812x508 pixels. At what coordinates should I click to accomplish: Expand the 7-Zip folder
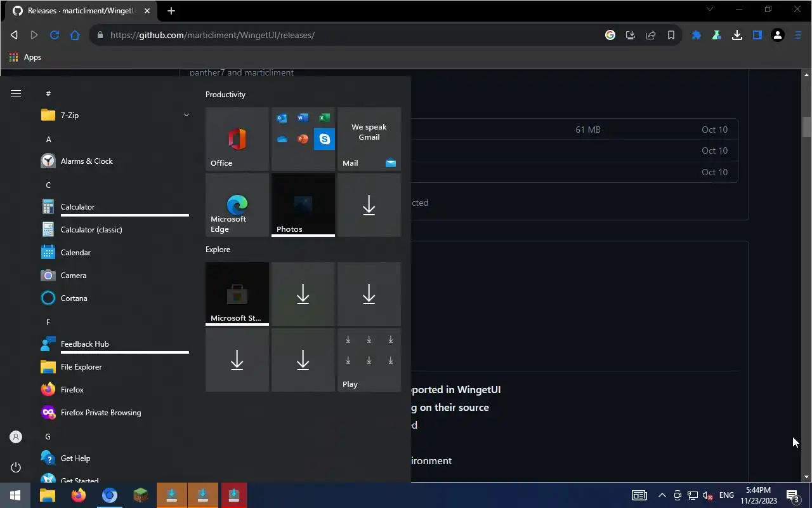click(115, 116)
